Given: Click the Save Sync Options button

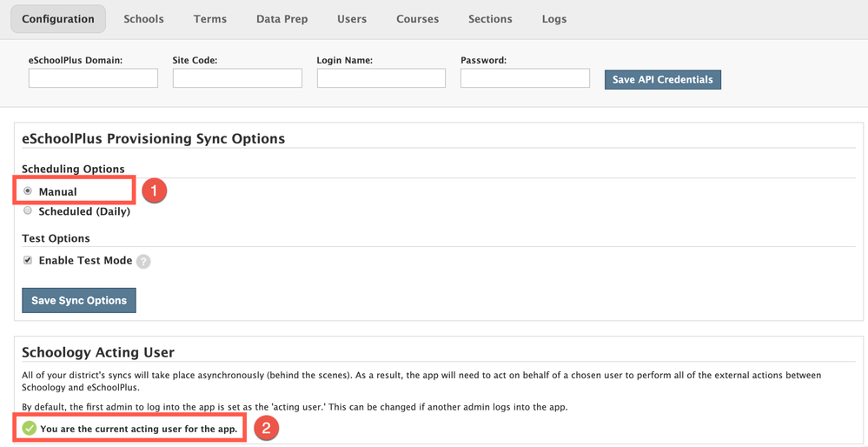Looking at the screenshot, I should 79,300.
